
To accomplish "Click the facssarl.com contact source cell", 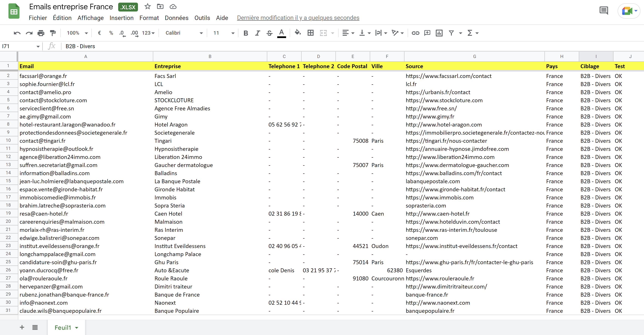I will [474, 76].
